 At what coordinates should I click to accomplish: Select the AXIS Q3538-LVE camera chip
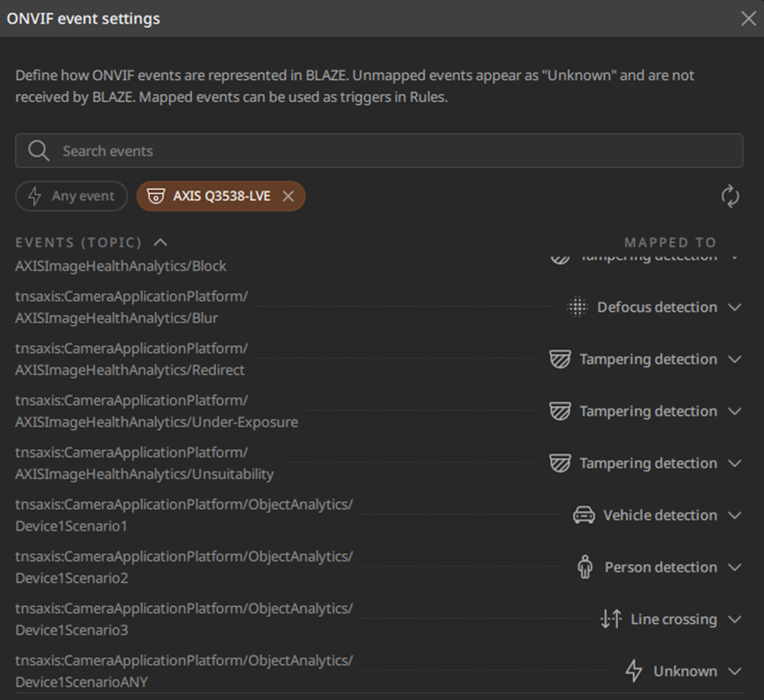(221, 196)
